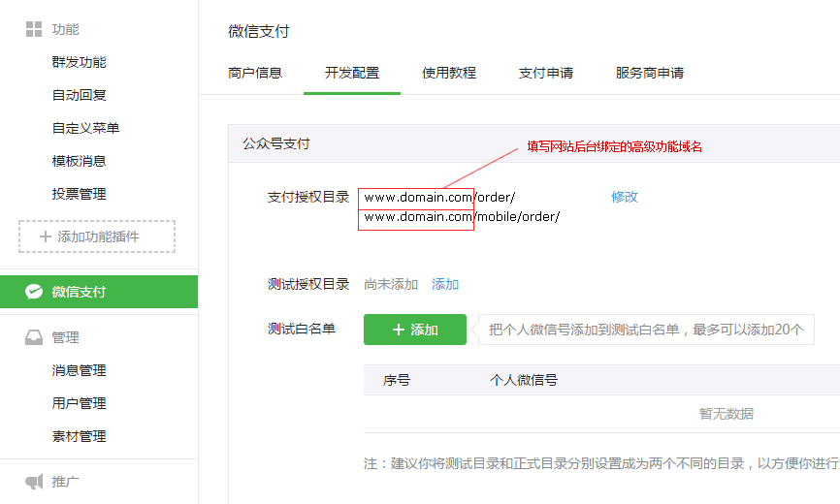Viewport: 840px width, 504px height.
Task: Open 投票管理 in the sidebar
Action: pos(79,194)
